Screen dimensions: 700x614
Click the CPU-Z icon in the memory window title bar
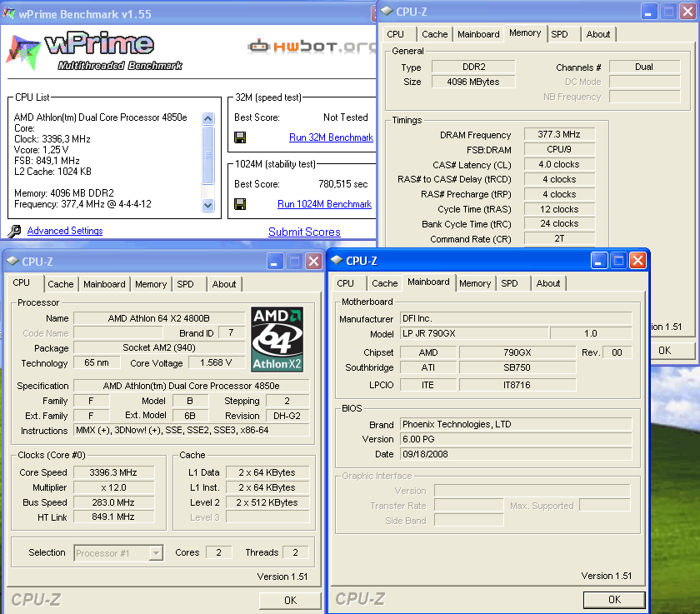[387, 11]
